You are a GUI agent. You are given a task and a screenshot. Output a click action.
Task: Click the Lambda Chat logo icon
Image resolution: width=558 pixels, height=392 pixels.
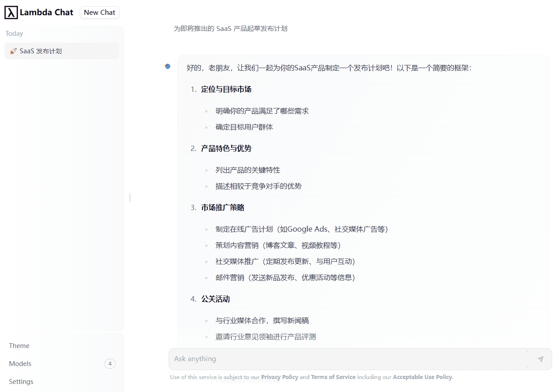click(x=11, y=13)
